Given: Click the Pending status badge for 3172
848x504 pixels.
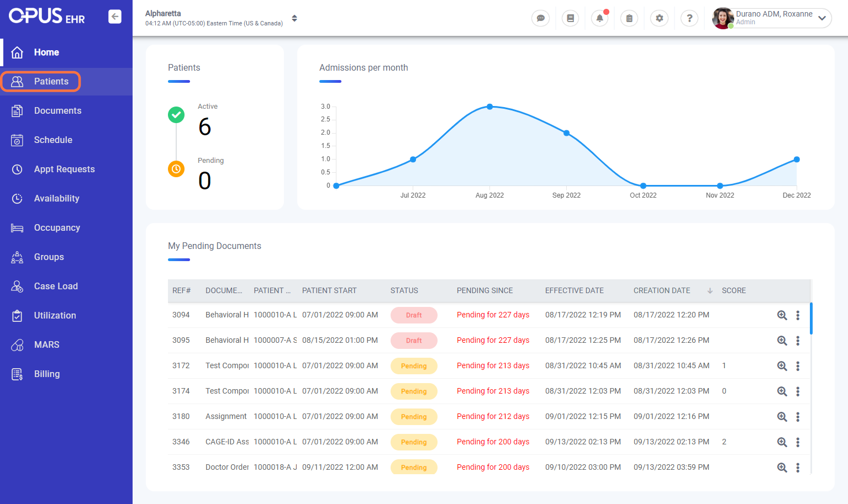Looking at the screenshot, I should [x=414, y=366].
